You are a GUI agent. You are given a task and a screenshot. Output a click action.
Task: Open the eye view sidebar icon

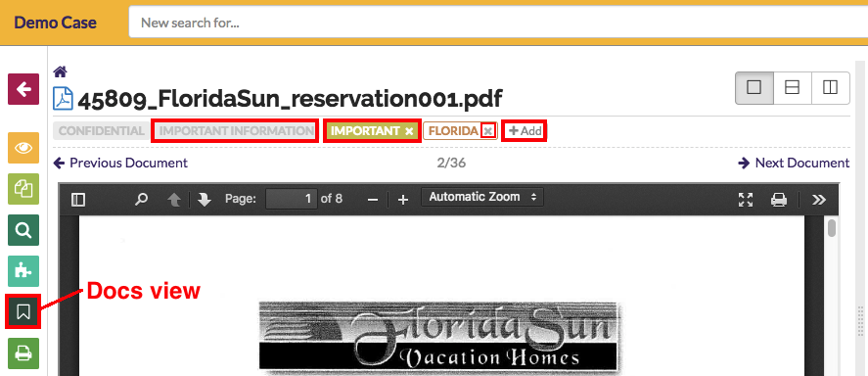tap(23, 148)
